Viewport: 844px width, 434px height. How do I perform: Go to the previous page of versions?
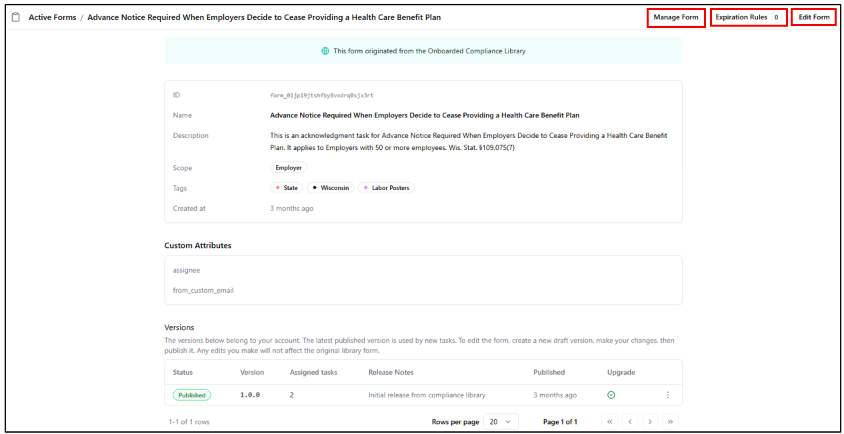point(629,422)
